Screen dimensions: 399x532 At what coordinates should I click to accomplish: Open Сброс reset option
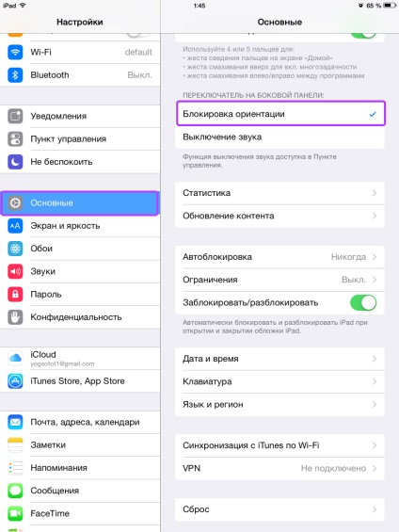[279, 509]
